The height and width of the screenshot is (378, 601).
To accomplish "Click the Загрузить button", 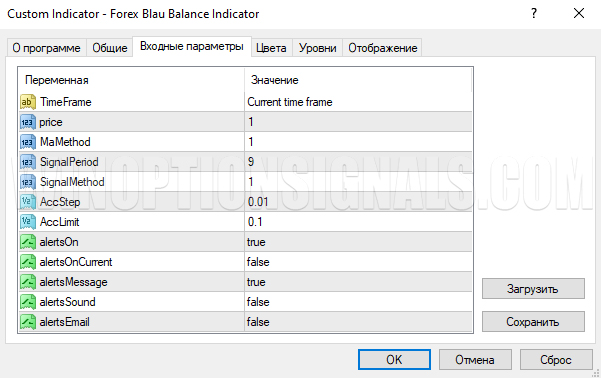I will click(x=533, y=289).
